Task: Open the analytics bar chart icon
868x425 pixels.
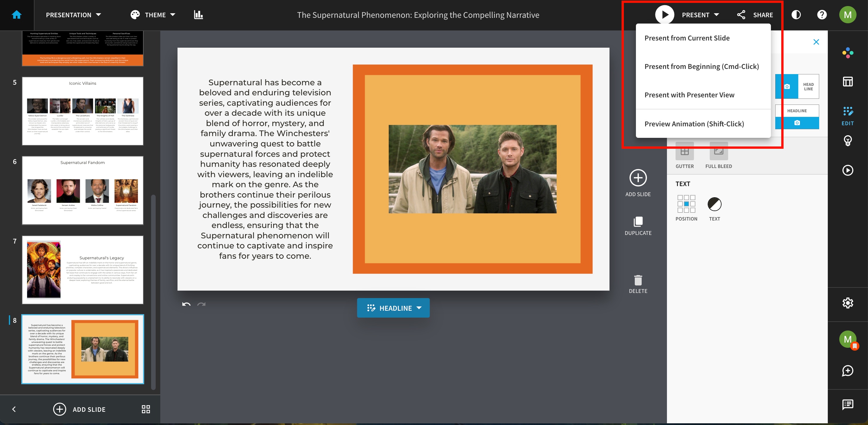Action: pyautogui.click(x=198, y=15)
